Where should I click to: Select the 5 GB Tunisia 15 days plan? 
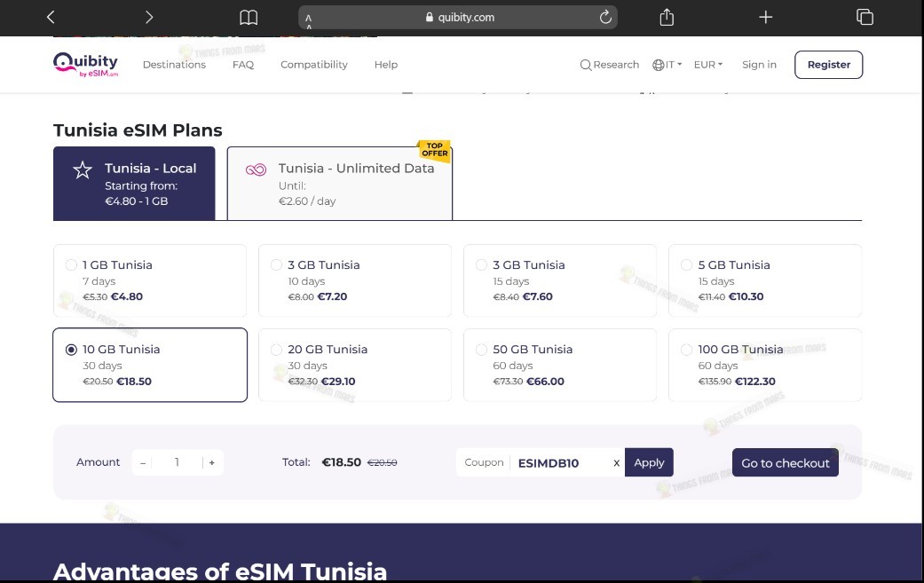point(765,281)
